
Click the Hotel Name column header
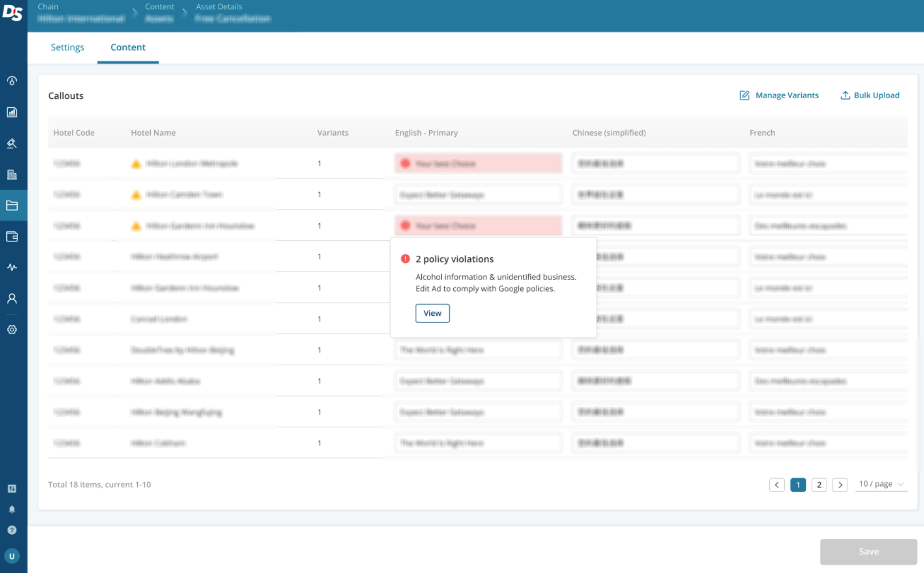coord(153,133)
